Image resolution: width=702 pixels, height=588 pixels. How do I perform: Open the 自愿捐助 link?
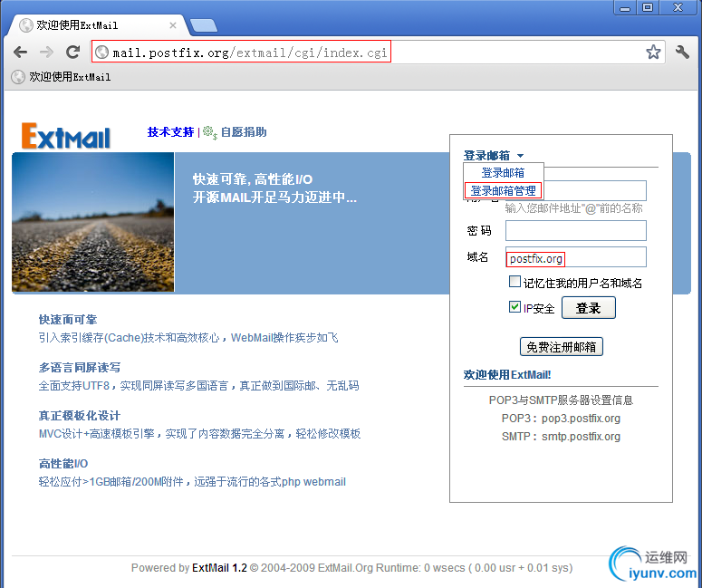tap(244, 132)
